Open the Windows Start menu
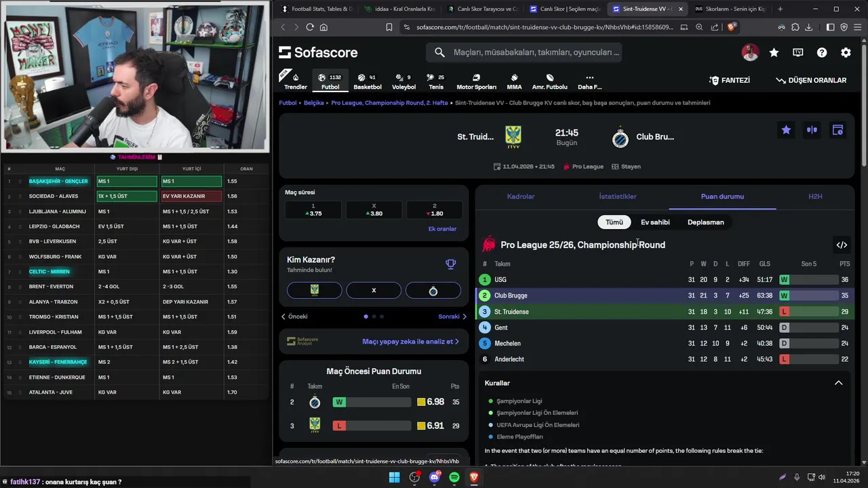Image resolution: width=868 pixels, height=488 pixels. (x=394, y=477)
